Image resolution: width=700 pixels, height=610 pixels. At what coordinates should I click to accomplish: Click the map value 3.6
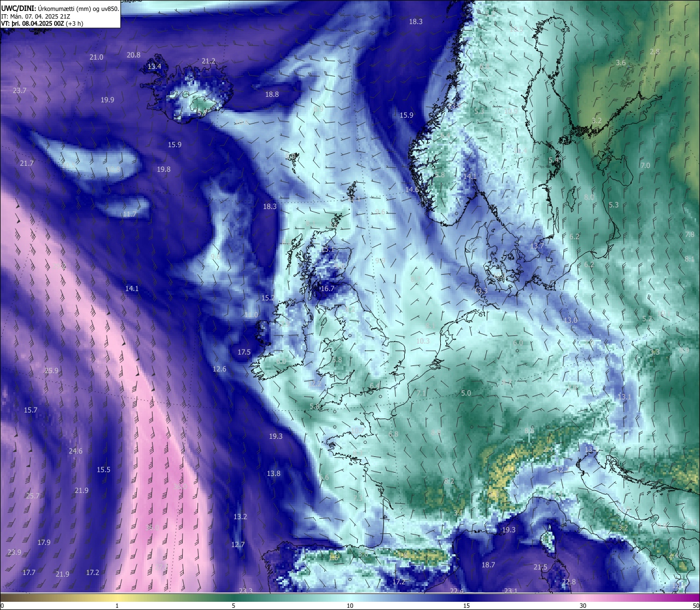[621, 63]
